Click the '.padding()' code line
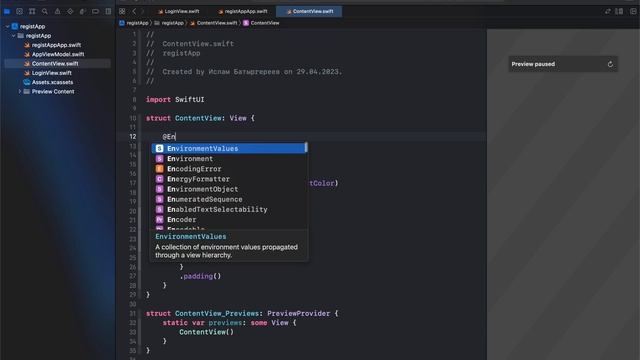The width and height of the screenshot is (640, 360). 200,276
